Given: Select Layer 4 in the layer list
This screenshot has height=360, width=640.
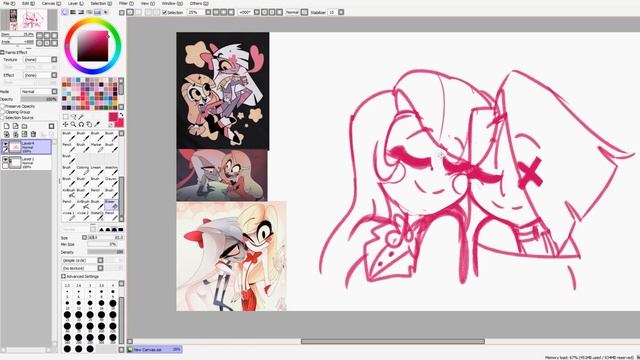Looking at the screenshot, I should coord(27,147).
